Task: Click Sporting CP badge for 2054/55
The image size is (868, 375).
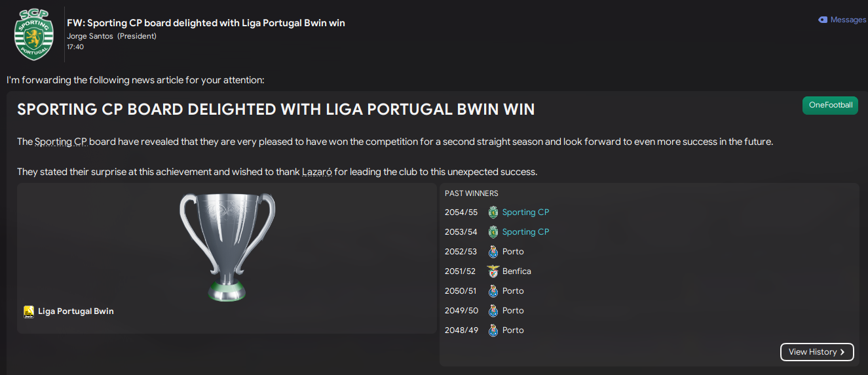Action: pos(493,212)
